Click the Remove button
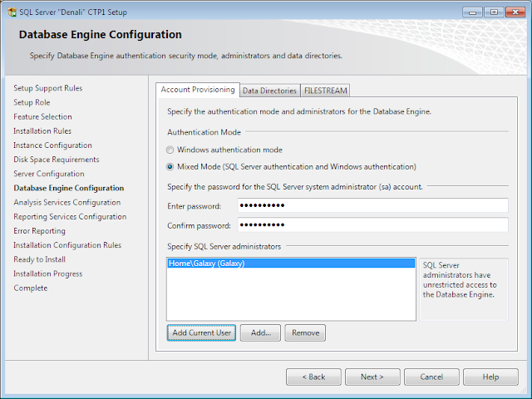Screen dimensions: 532x399 305,332
